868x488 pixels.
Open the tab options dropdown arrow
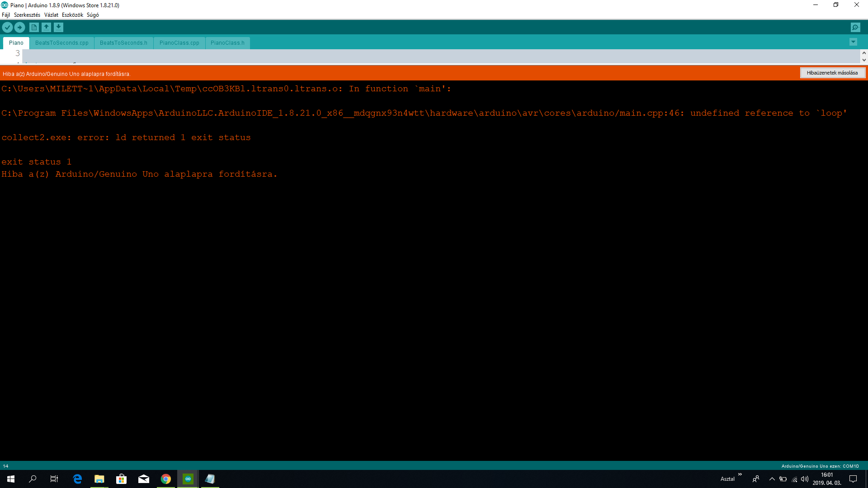[x=853, y=42]
